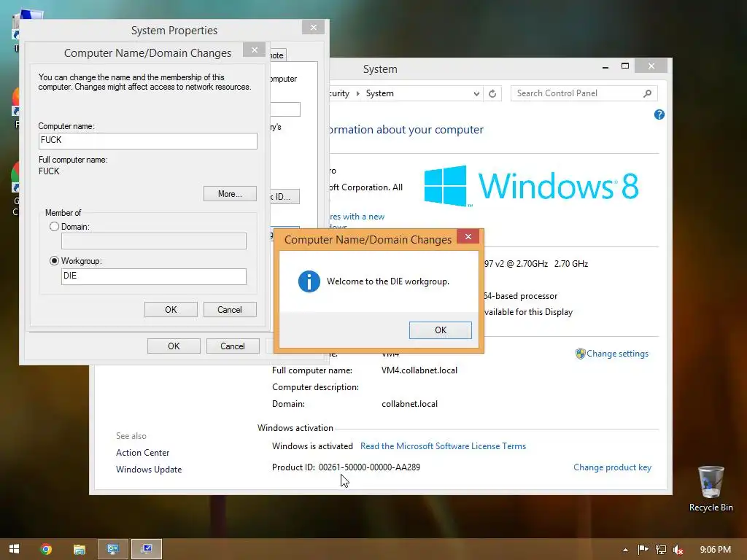Open Windows Update link
This screenshot has height=560, width=747.
click(149, 469)
